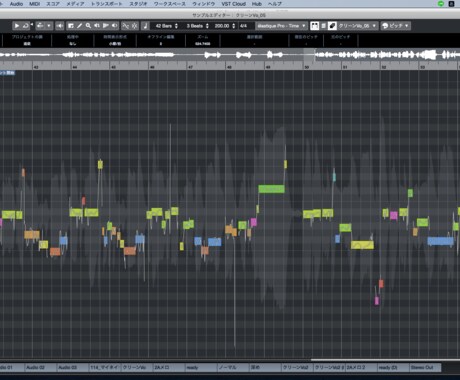The width and height of the screenshot is (460, 380).
Task: Switch to the ready (D) tab
Action: tap(393, 367)
